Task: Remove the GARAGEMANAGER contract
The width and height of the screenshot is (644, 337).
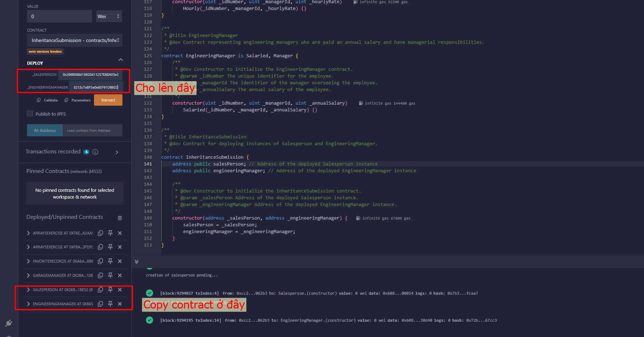Action: pos(120,275)
